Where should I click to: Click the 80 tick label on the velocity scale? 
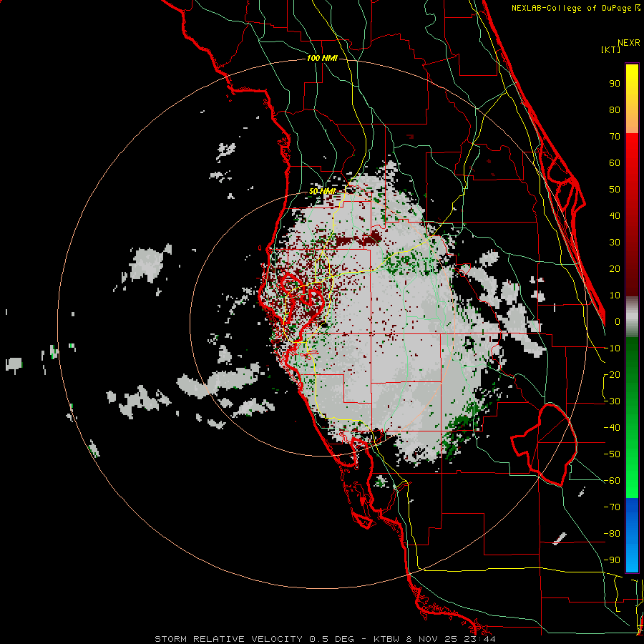coord(615,109)
